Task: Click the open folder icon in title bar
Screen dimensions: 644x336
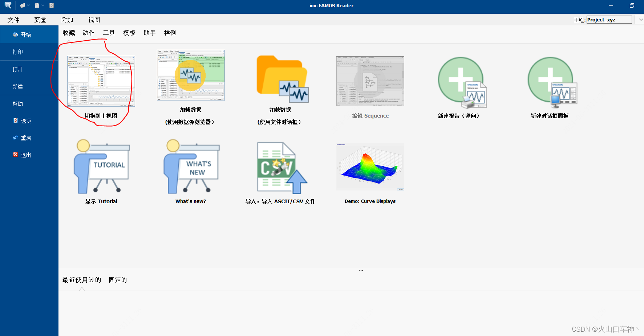Action: [x=23, y=5]
